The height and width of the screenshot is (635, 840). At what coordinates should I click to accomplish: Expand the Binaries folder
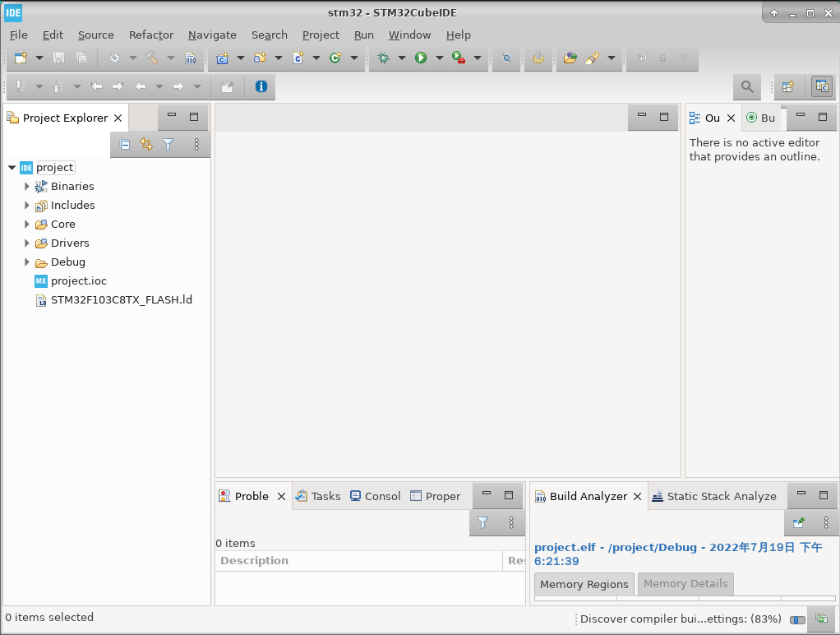[x=27, y=187]
